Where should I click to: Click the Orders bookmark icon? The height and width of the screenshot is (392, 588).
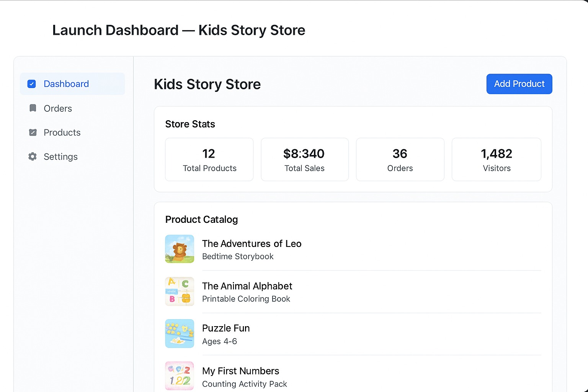pyautogui.click(x=33, y=108)
